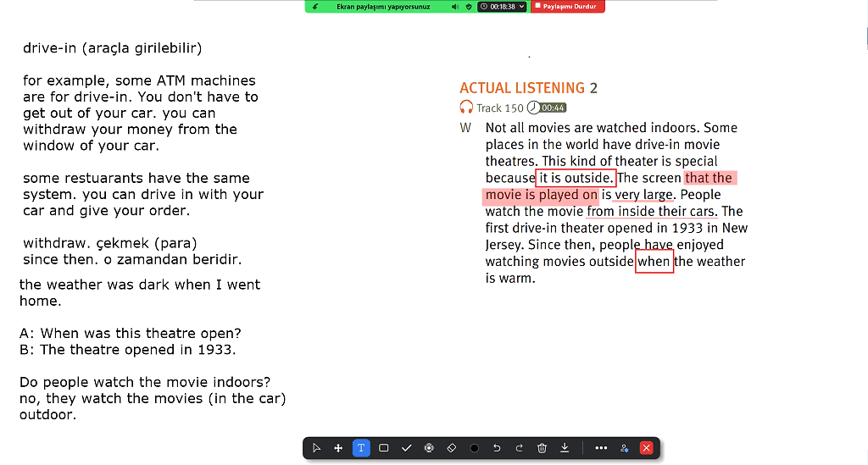Close the annotation toolbar with red X
The image size is (868, 465).
pos(647,448)
